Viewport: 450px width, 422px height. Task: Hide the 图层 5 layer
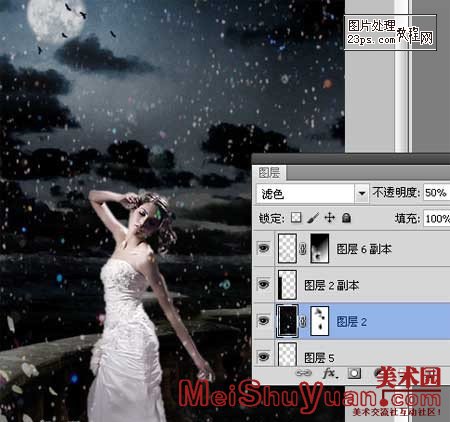[264, 357]
